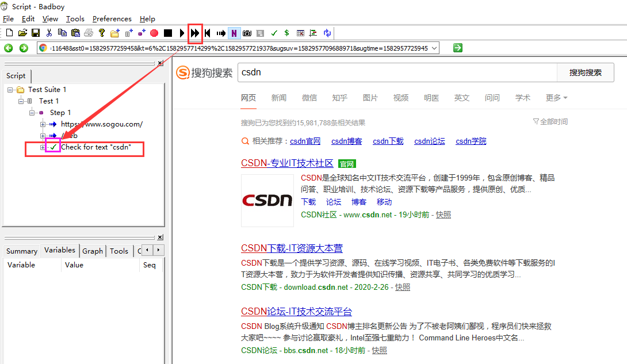Open the csdn官网 suggestion link
This screenshot has height=364, width=627.
pyautogui.click(x=305, y=141)
